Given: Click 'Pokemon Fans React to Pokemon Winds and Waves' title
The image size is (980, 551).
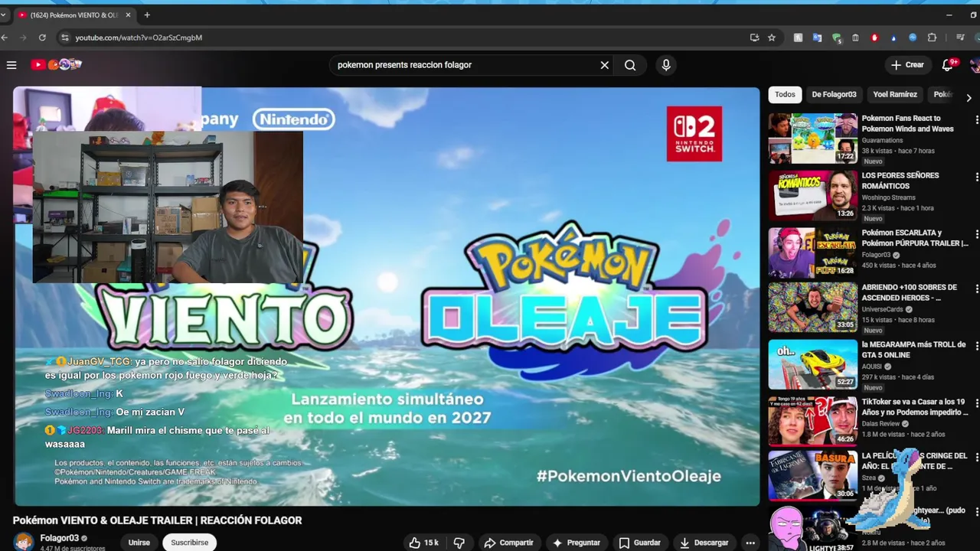Looking at the screenshot, I should point(908,123).
